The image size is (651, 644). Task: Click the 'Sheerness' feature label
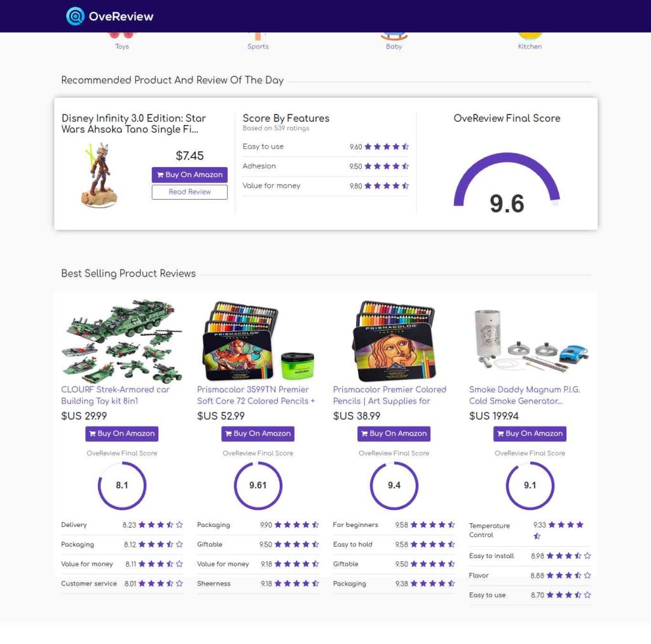pyautogui.click(x=214, y=584)
